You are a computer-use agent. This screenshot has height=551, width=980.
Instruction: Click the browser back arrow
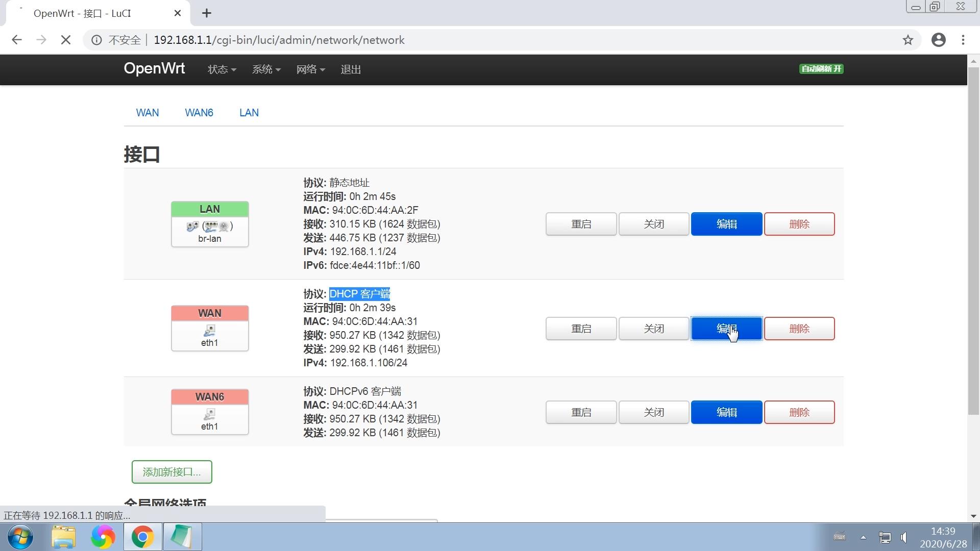pyautogui.click(x=17, y=40)
